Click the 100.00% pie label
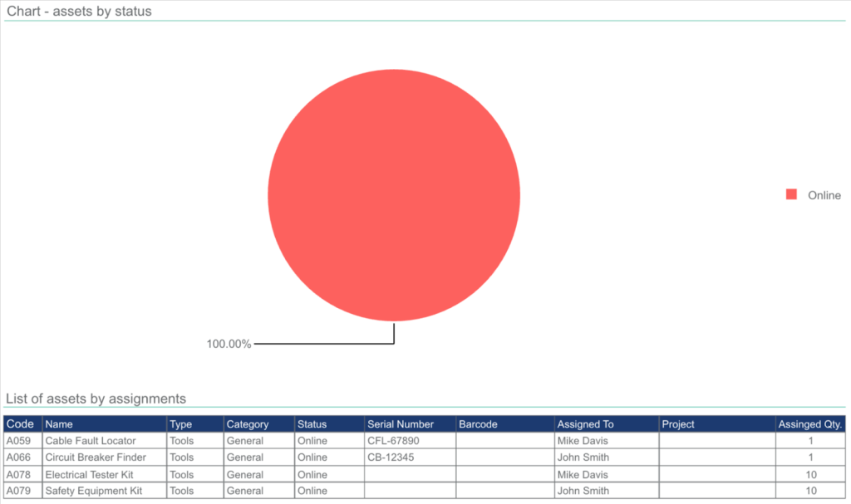The image size is (851, 504). (x=229, y=344)
